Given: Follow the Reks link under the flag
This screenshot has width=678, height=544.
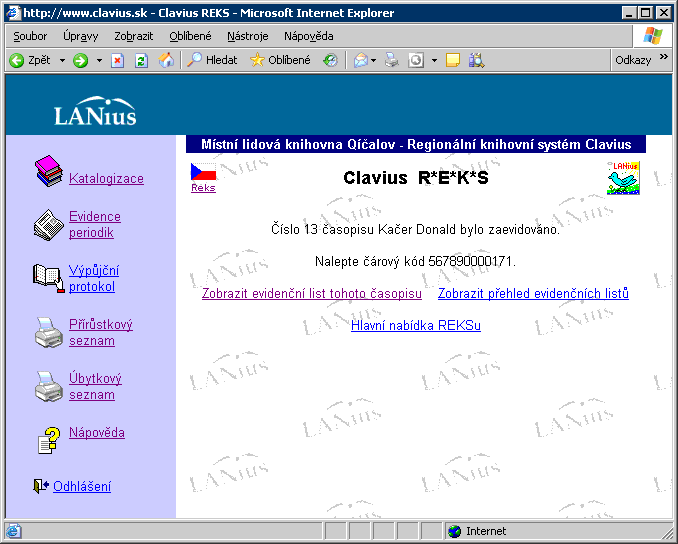Looking at the screenshot, I should [x=203, y=188].
